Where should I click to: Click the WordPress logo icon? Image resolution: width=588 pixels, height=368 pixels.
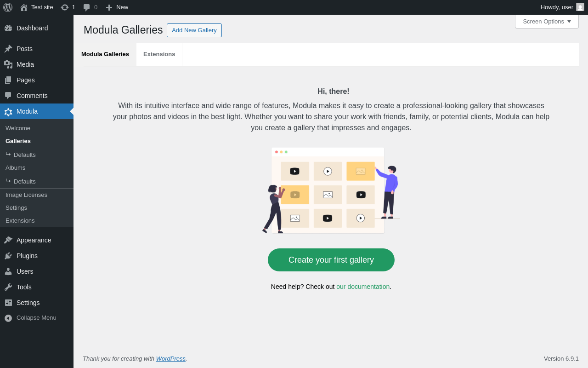8,7
